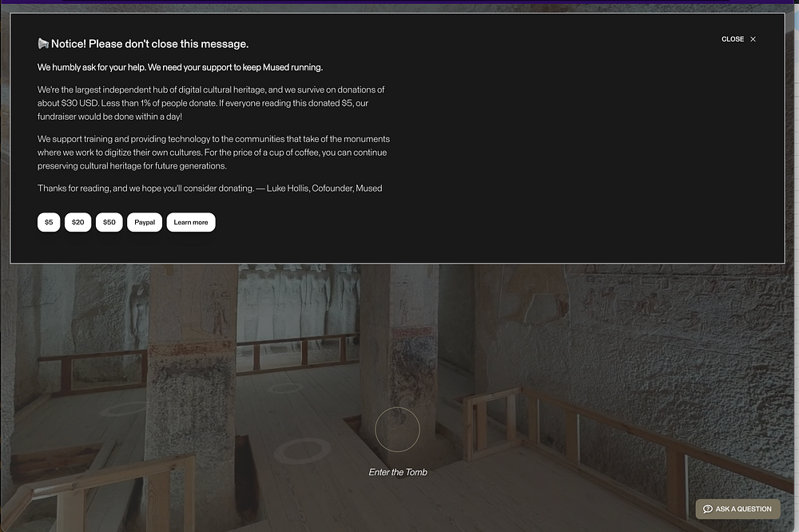Click the megaphone icon beside Notice
799x532 pixels.
tap(43, 44)
